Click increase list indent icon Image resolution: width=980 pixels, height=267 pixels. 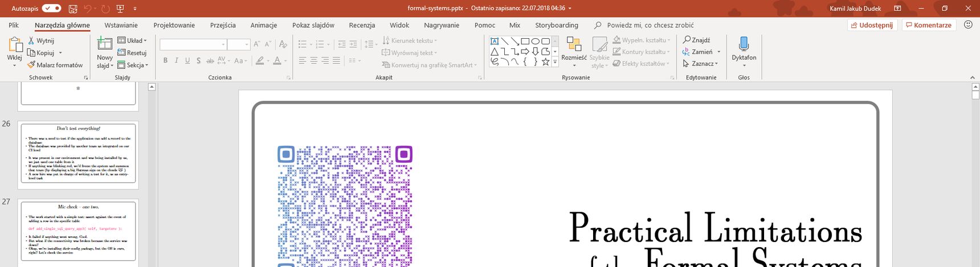click(353, 44)
